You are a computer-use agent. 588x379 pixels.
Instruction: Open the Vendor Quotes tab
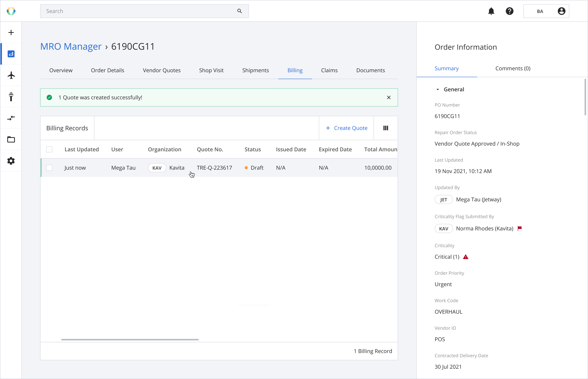[x=162, y=70]
